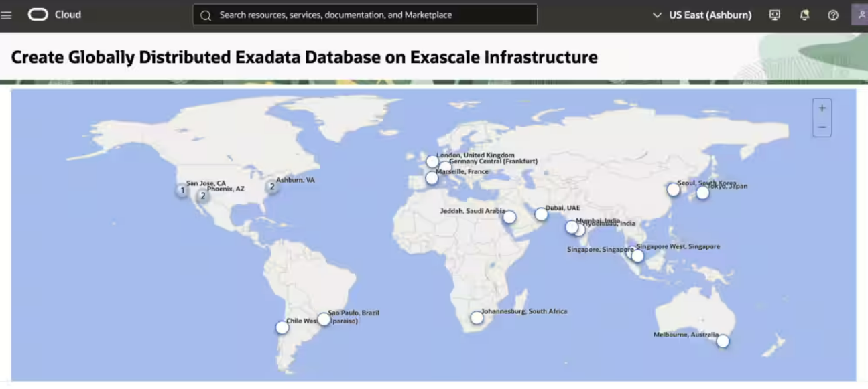
Task: Click in the search resources field
Action: click(365, 15)
